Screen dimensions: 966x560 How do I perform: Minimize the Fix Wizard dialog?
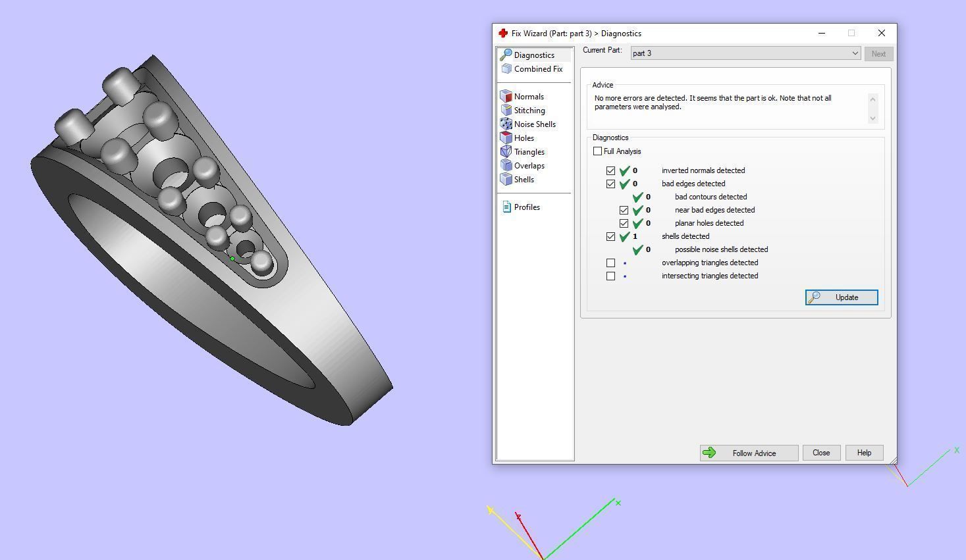click(x=822, y=33)
